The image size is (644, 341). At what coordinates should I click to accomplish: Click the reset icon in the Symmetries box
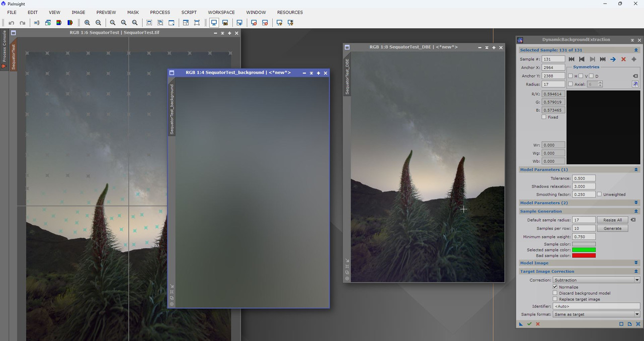coord(635,76)
